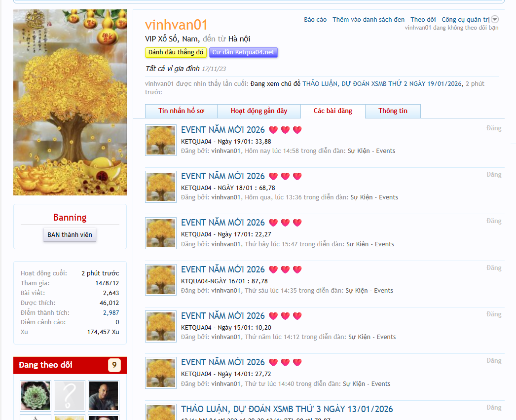Screen dimensions: 516x420
Task: Click the Cư dân Ketqua04.net purple badge
Action: tap(243, 52)
